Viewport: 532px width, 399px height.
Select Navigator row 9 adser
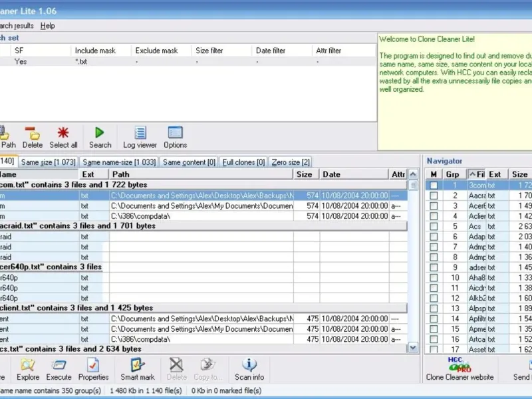[x=478, y=267]
